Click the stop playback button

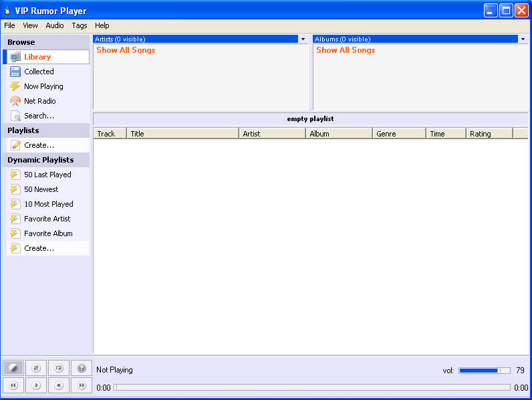coord(59,385)
